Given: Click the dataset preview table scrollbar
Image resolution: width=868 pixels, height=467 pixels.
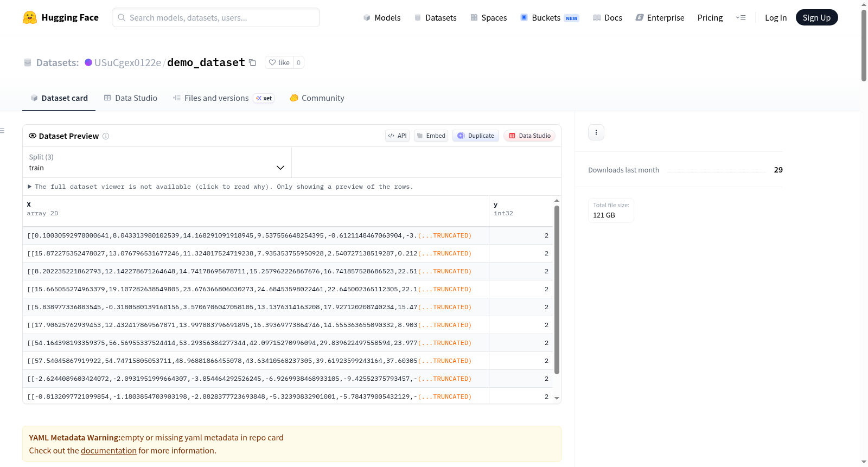Looking at the screenshot, I should (557, 290).
